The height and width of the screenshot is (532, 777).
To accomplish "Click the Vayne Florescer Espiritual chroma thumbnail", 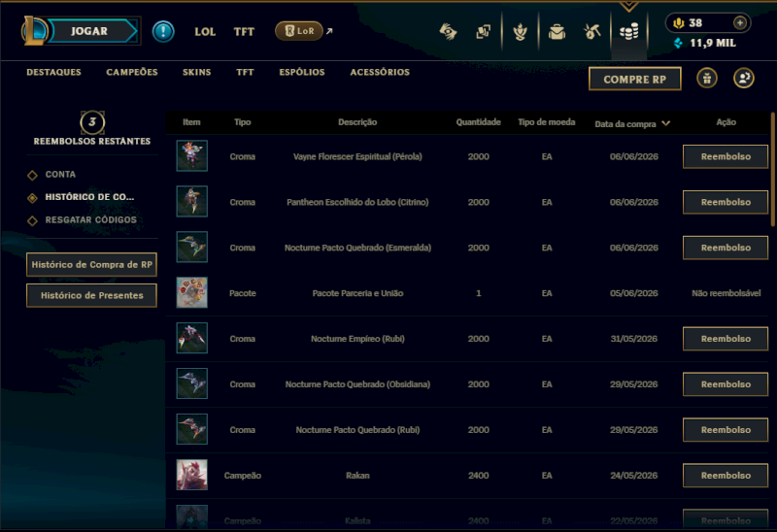I will coord(191,155).
